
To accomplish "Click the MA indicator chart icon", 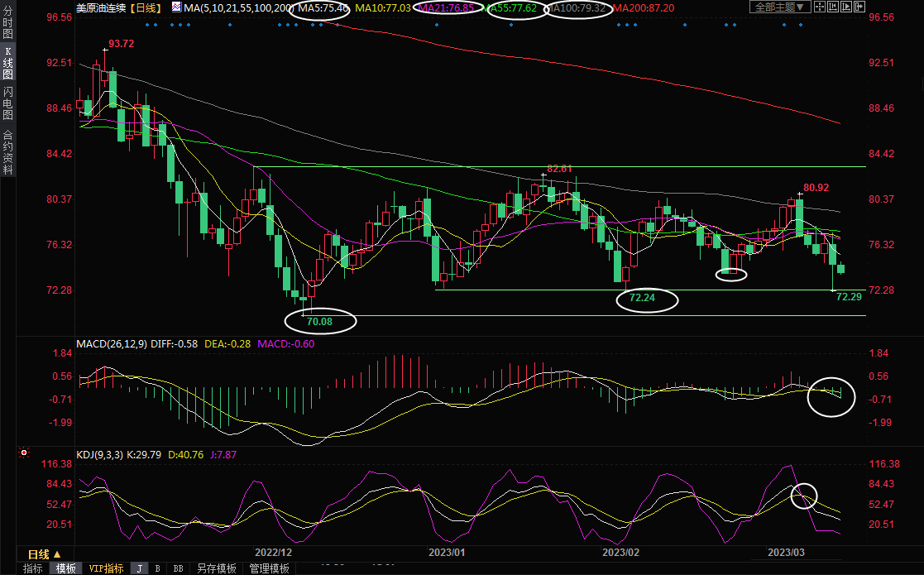I will point(176,7).
